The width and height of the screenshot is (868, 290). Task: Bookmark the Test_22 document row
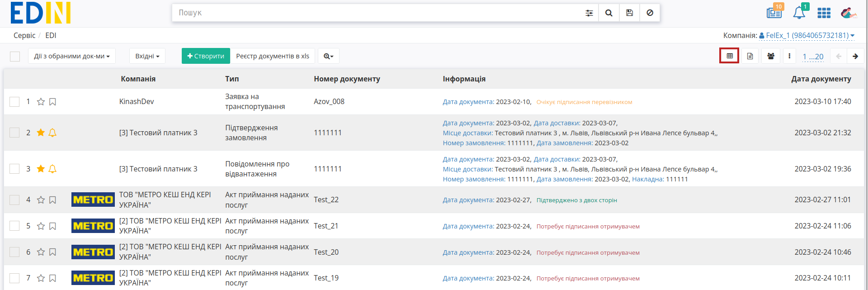click(52, 200)
